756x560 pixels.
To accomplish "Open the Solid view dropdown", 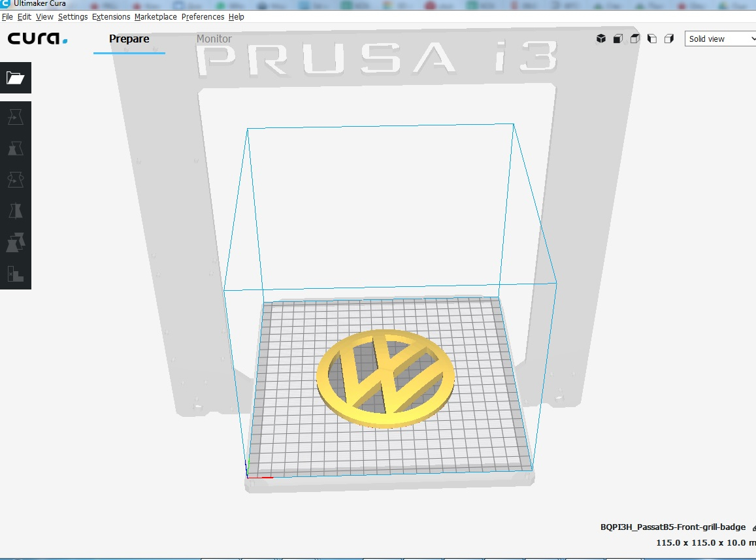I will [720, 39].
